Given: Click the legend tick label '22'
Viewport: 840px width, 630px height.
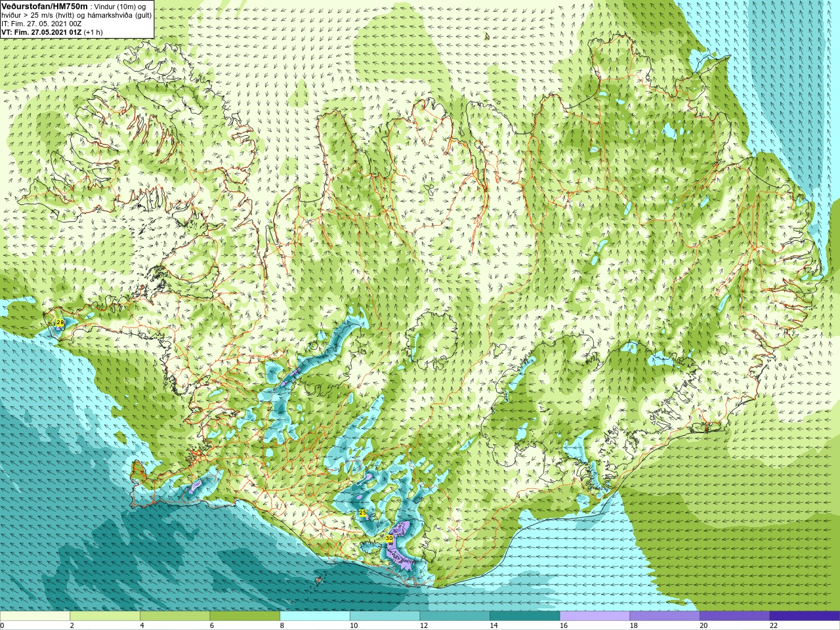Looking at the screenshot, I should [774, 625].
